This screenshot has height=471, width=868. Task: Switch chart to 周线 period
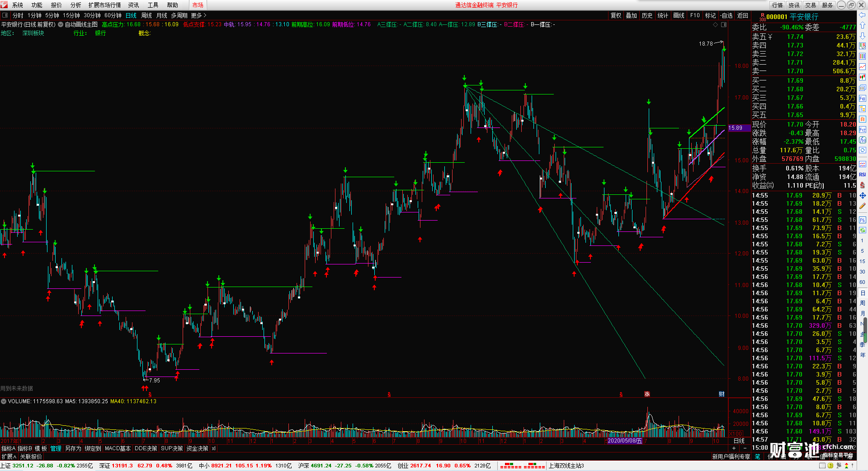point(147,15)
